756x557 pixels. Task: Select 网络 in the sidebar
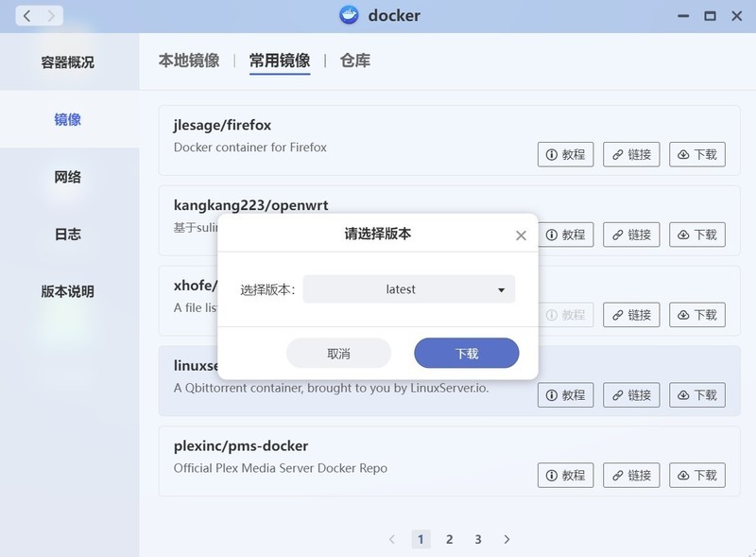68,176
